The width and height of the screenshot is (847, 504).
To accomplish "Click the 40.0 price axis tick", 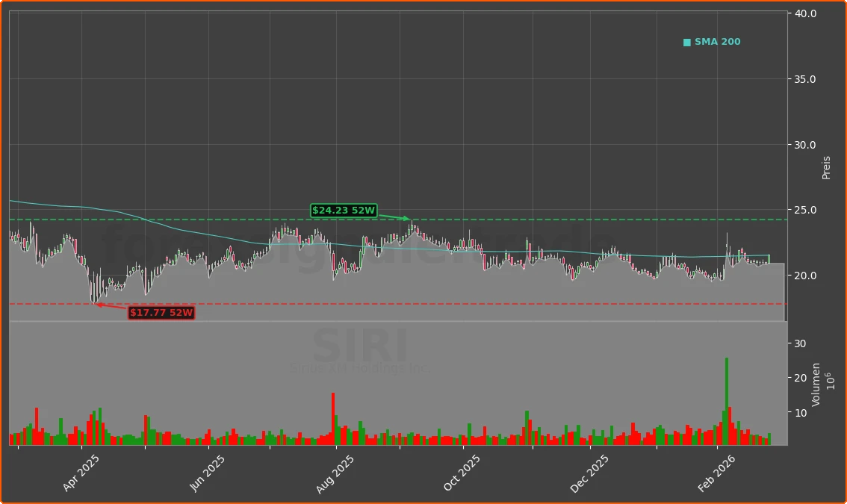I will click(x=805, y=13).
